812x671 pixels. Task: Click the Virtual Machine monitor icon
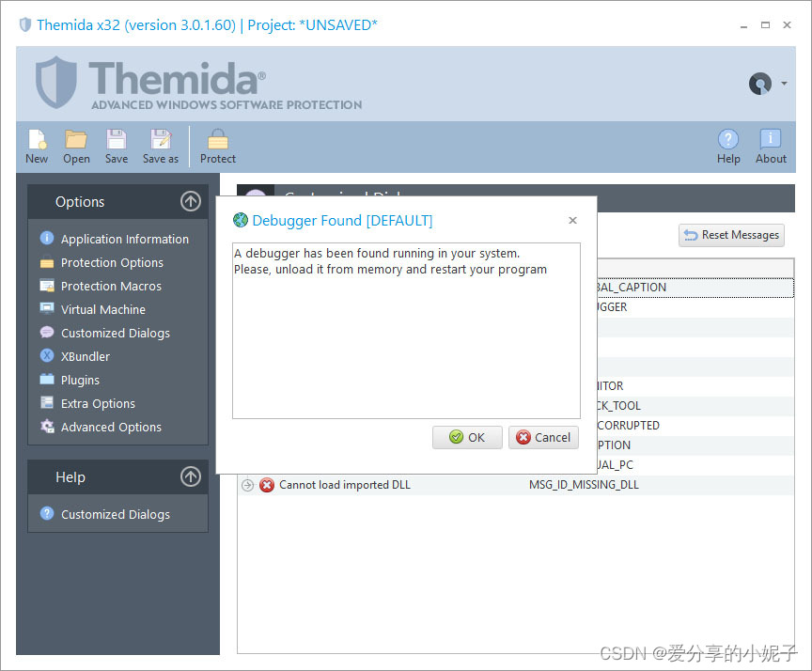coord(47,308)
